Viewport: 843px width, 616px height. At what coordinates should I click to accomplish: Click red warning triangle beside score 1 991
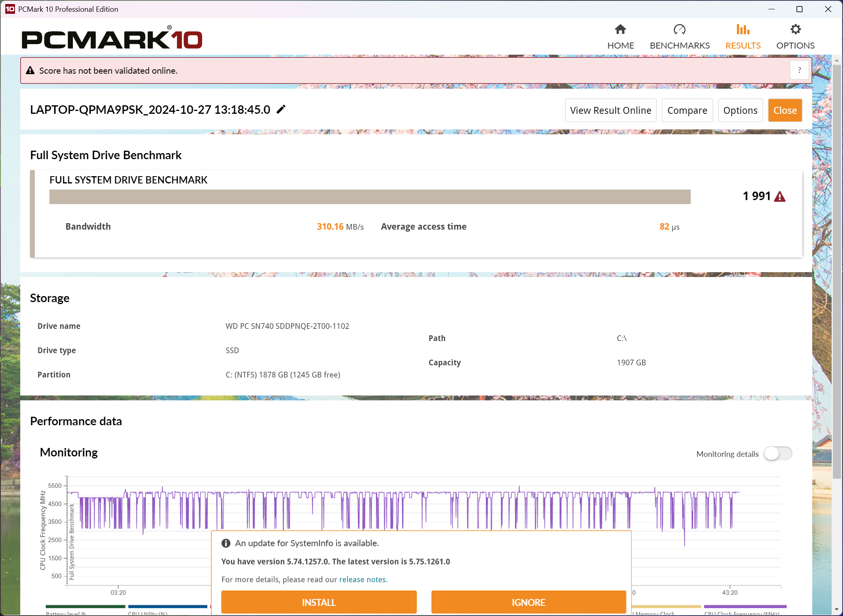pyautogui.click(x=780, y=197)
